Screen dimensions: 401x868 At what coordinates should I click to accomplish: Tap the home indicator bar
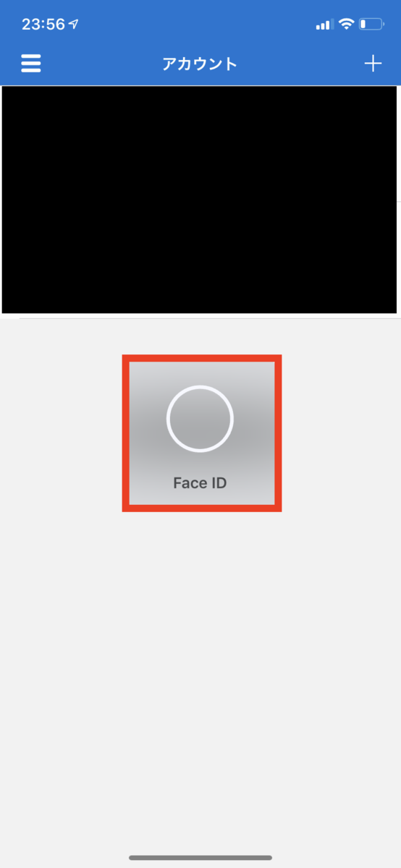tap(200, 858)
